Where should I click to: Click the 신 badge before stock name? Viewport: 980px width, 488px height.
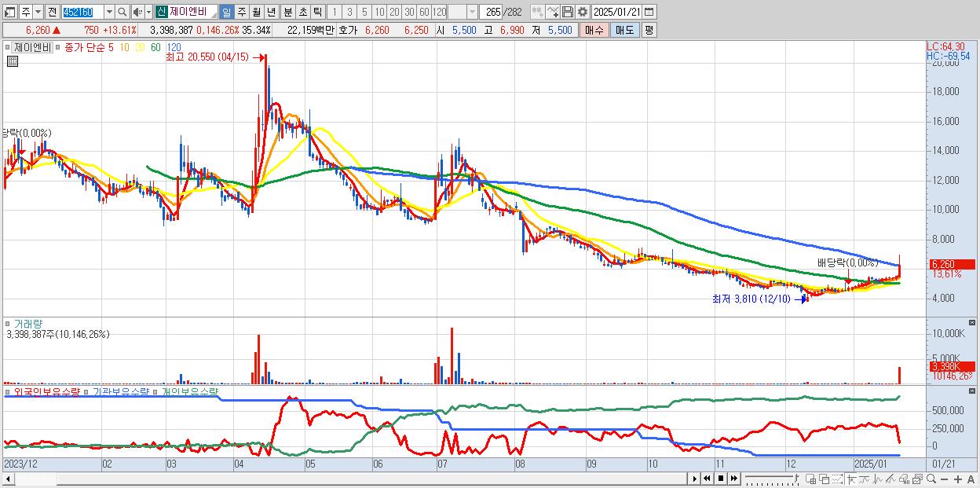(161, 12)
